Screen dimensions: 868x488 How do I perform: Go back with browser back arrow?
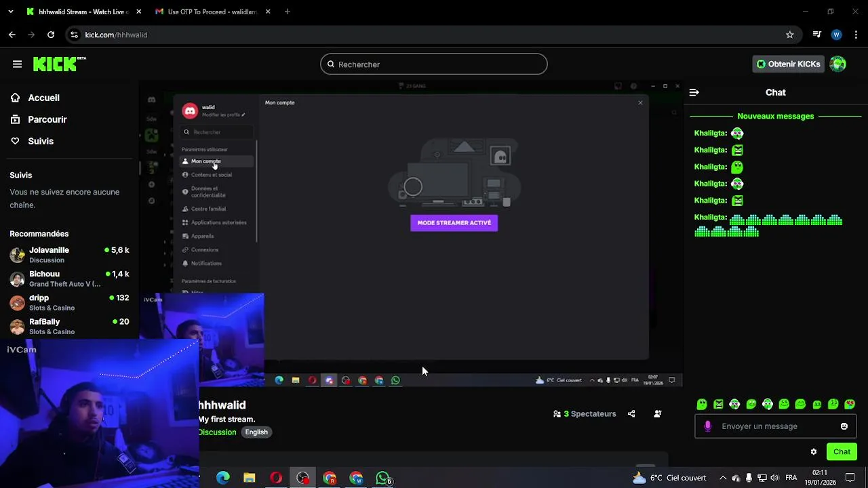coord(12,35)
